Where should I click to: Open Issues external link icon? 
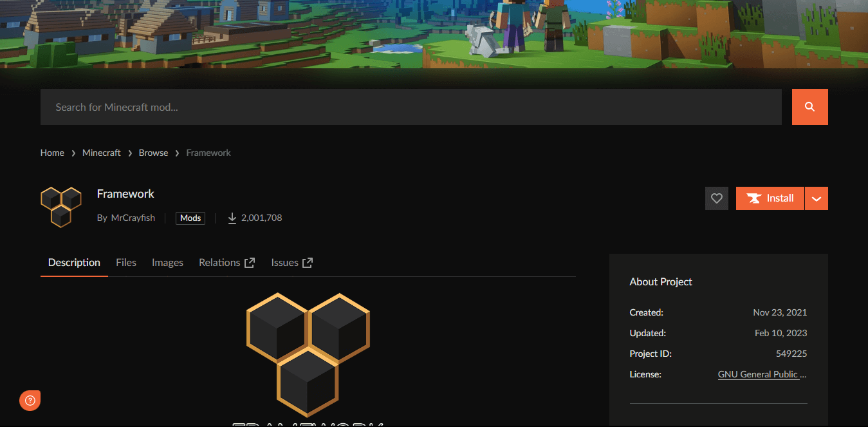tap(308, 263)
